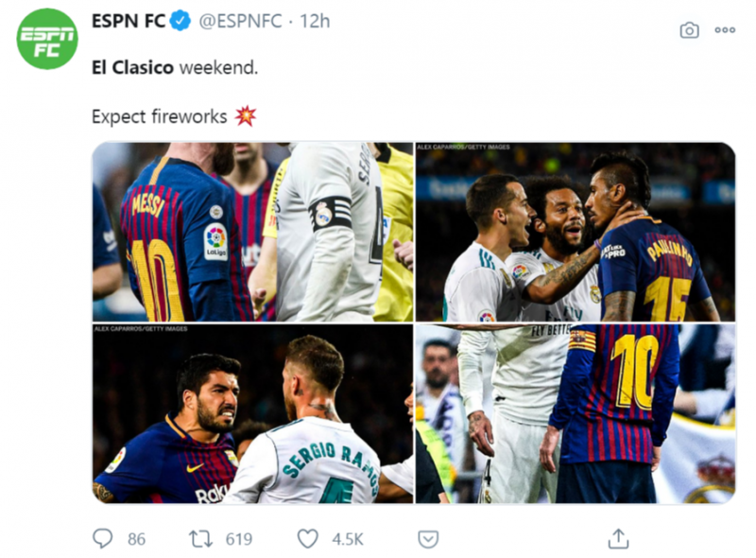Open the ESPN FC display name link
The width and height of the screenshot is (756, 558).
point(129,22)
